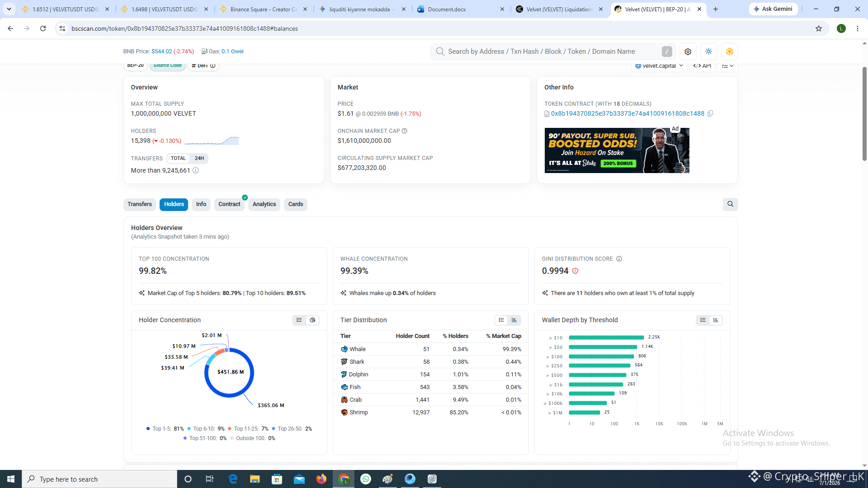This screenshot has width=868, height=488.
Task: Click the browser address bar URL
Action: [184, 28]
